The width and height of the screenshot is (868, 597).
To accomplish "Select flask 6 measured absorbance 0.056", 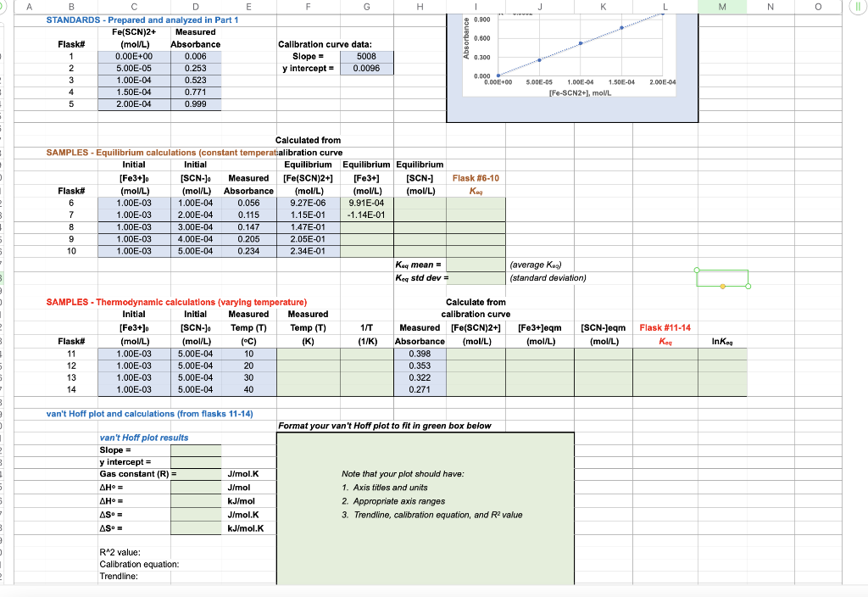I will 248,204.
